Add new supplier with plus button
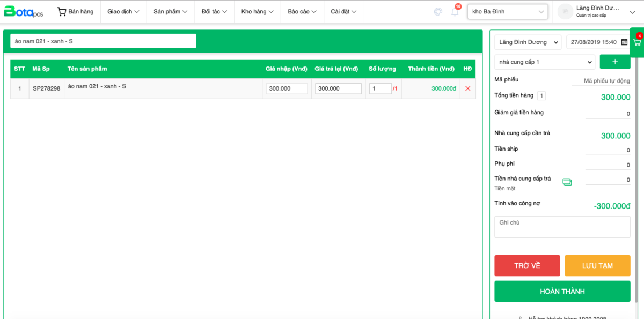Screen dimensions: 644x319 pos(614,62)
